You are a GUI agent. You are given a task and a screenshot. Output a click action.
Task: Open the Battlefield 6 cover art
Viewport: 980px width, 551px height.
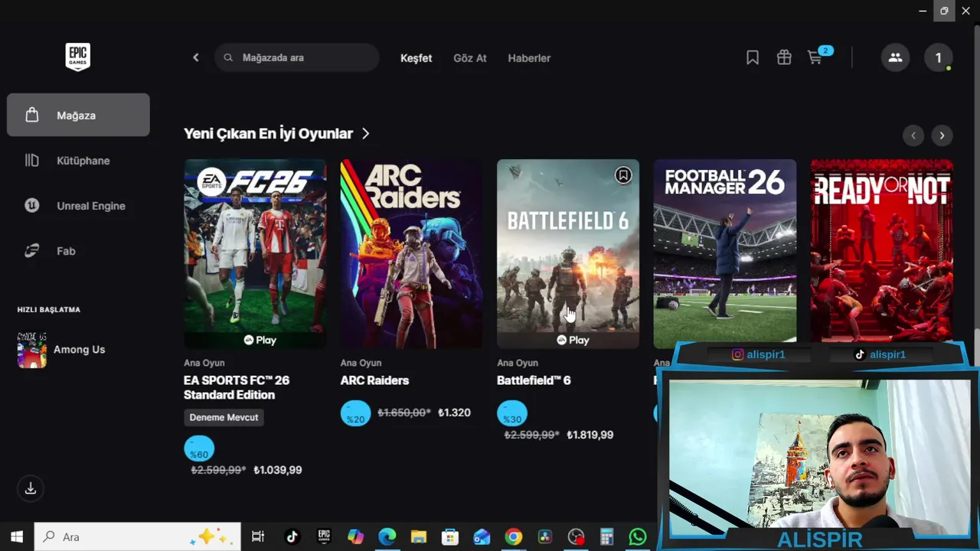tap(568, 254)
